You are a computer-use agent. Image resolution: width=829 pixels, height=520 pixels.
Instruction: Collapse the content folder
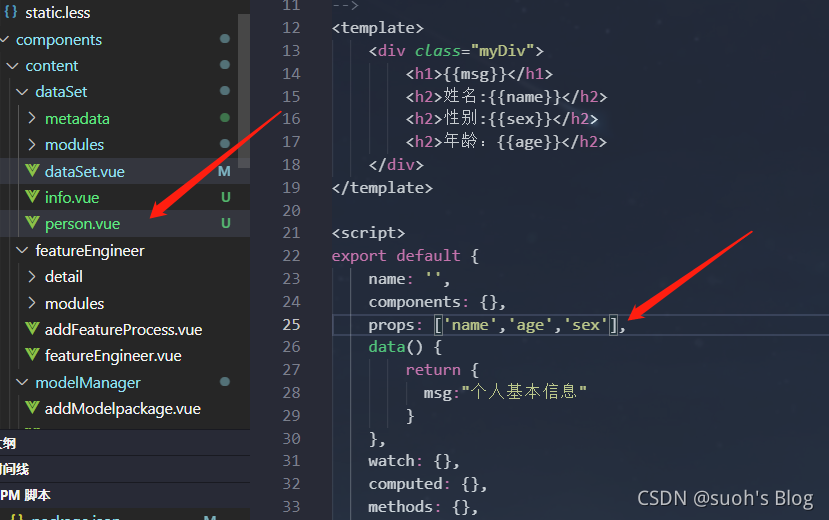click(x=12, y=66)
